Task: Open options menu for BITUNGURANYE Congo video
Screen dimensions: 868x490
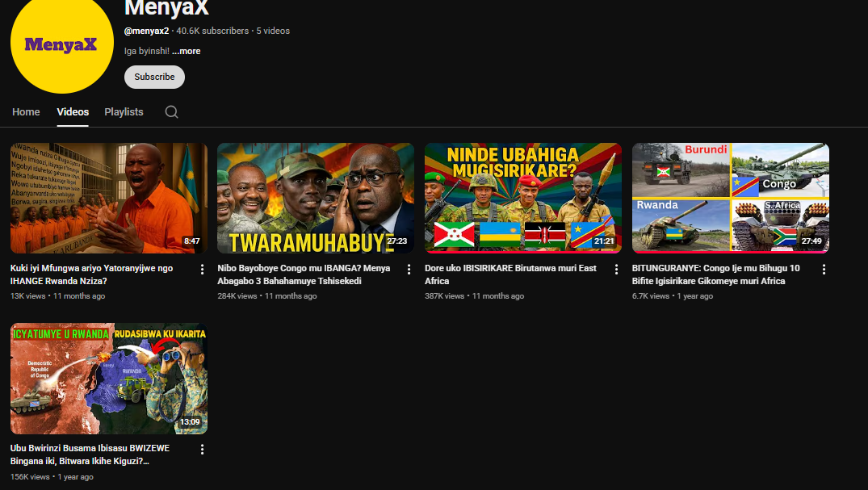Action: point(824,269)
